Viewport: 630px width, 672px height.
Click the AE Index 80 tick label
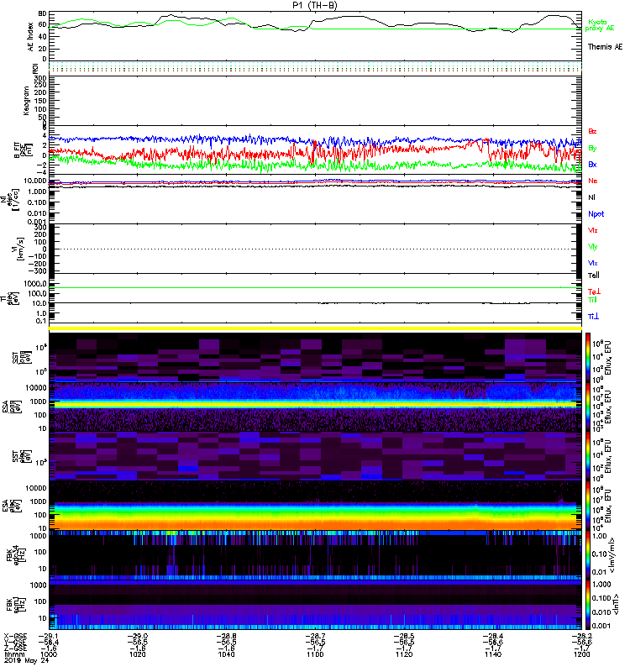(x=42, y=13)
